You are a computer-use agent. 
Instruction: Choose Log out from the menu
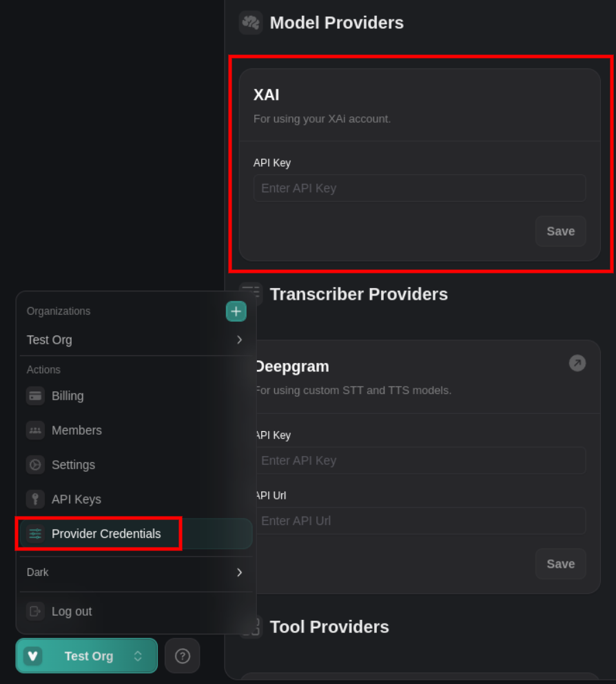(72, 612)
